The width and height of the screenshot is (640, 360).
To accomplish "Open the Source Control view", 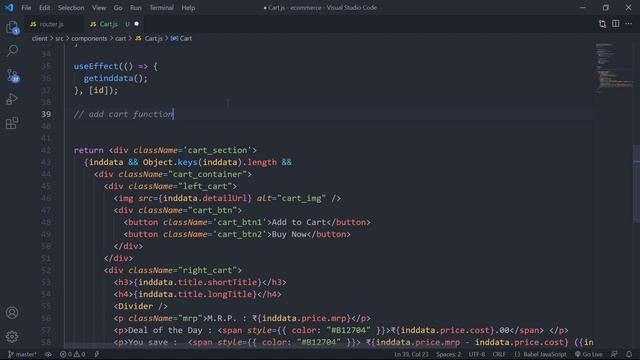I will [x=12, y=76].
